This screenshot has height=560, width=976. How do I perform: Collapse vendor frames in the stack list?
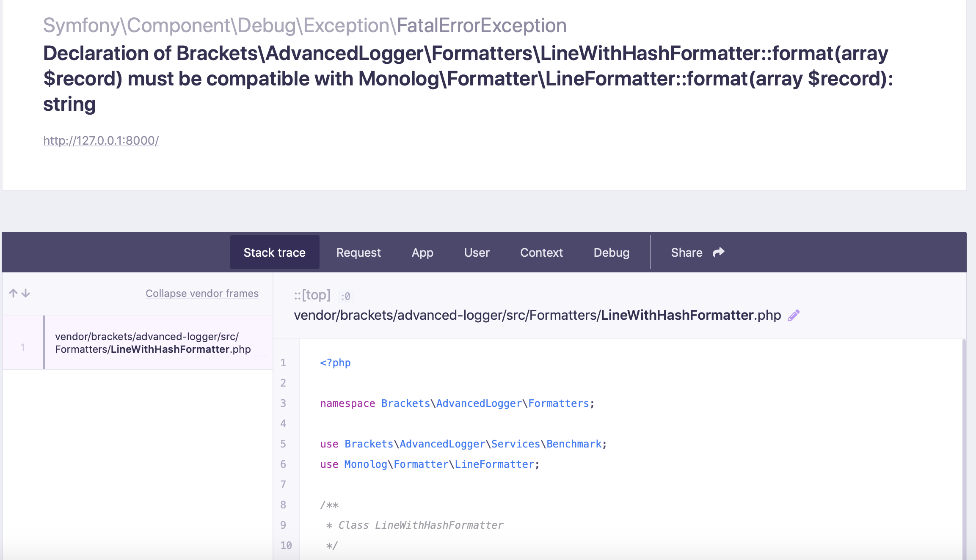[x=202, y=293]
